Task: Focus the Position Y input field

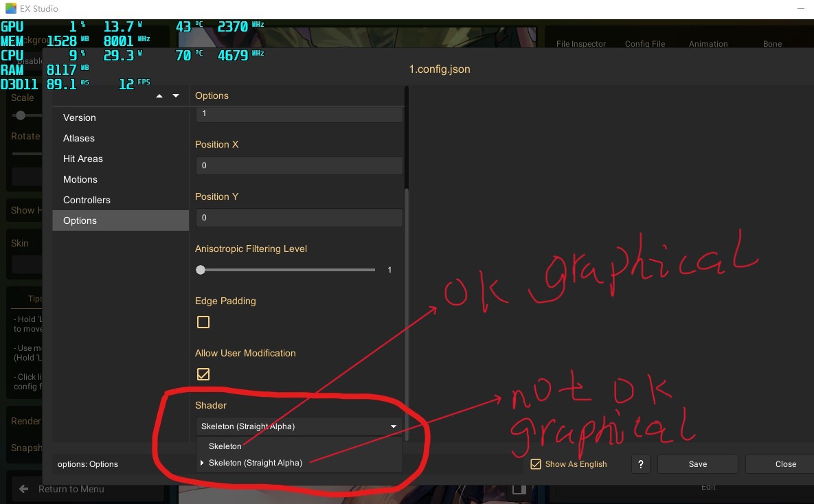Action: [x=299, y=218]
